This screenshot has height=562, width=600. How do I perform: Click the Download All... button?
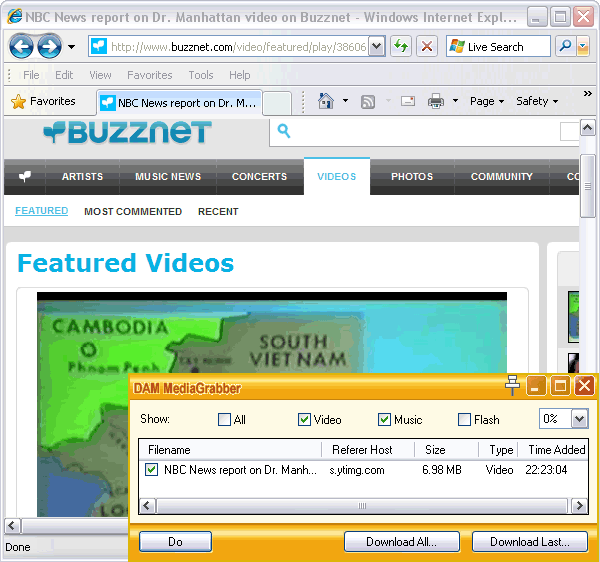pos(401,542)
